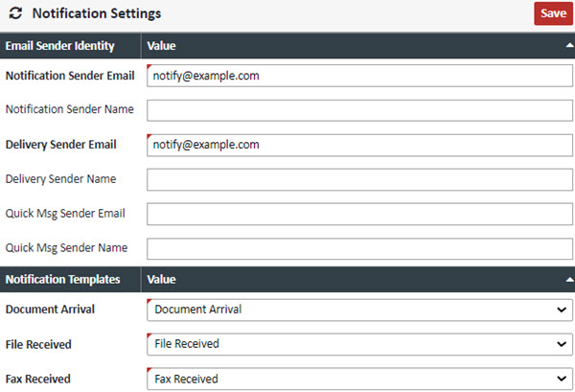Image resolution: width=575 pixels, height=392 pixels.
Task: Select the Delivery Sender Name input
Action: tap(359, 179)
